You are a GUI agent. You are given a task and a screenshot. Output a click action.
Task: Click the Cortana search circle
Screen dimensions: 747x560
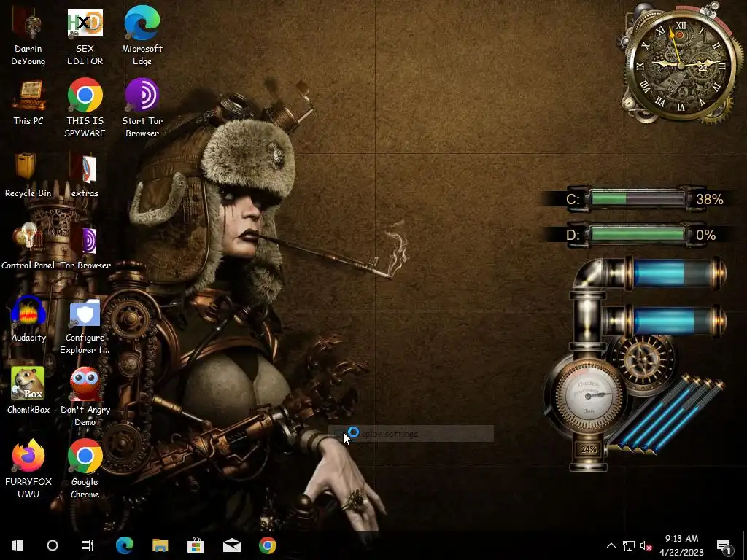point(53,545)
